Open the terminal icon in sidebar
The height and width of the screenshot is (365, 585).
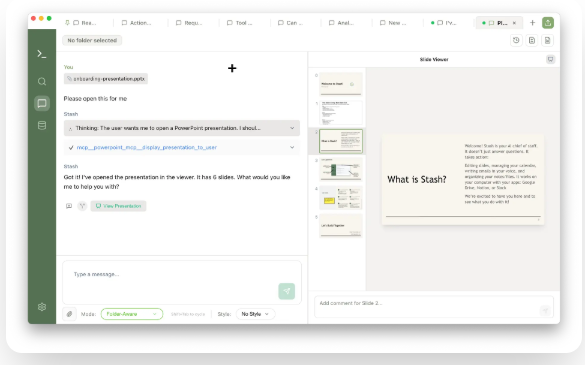point(42,54)
